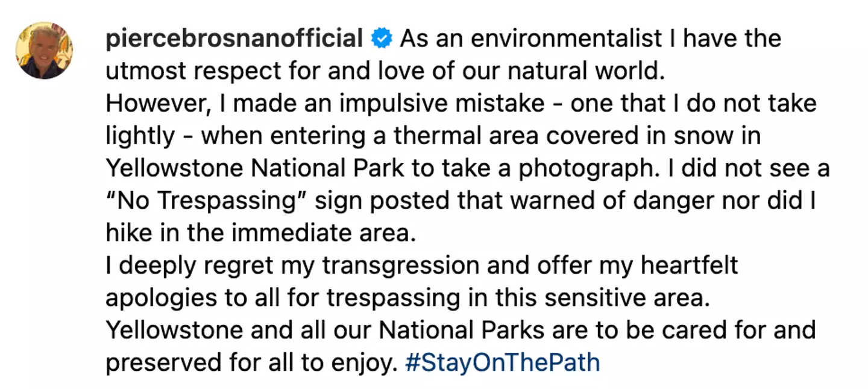Click the word "environmentalist" in the caption
Image resolution: width=868 pixels, height=389 pixels.
tap(567, 39)
